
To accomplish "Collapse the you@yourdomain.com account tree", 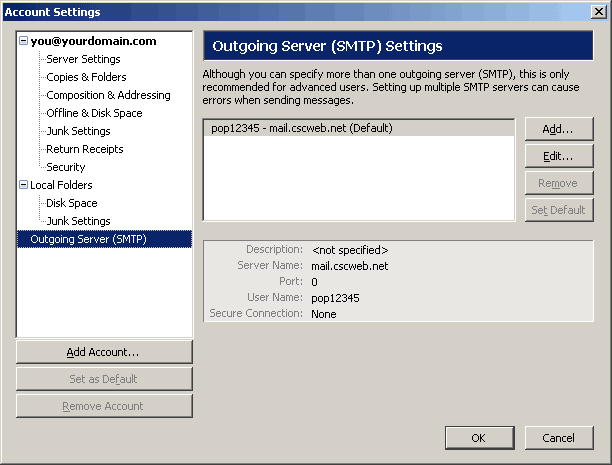I will (x=23, y=42).
